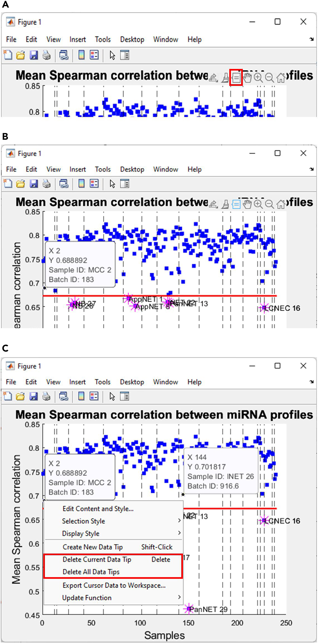321x644 pixels.
Task: Open the Tools menu in panel C
Action: pos(102,382)
